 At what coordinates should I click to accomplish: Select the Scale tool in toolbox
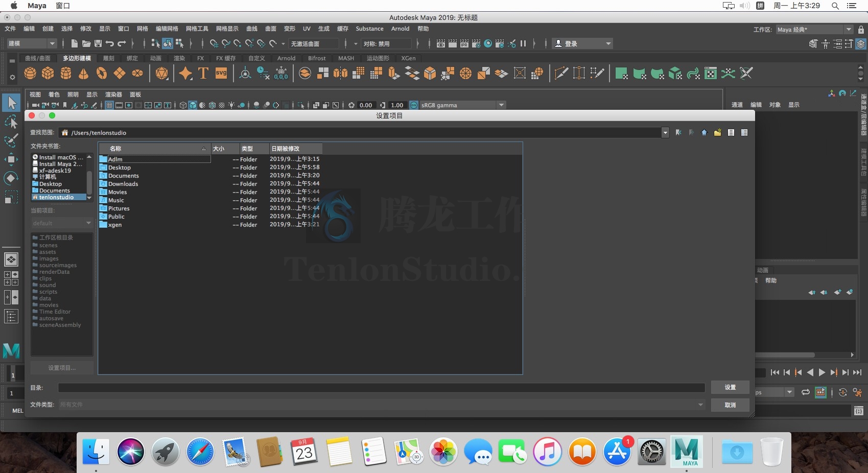coord(11,197)
